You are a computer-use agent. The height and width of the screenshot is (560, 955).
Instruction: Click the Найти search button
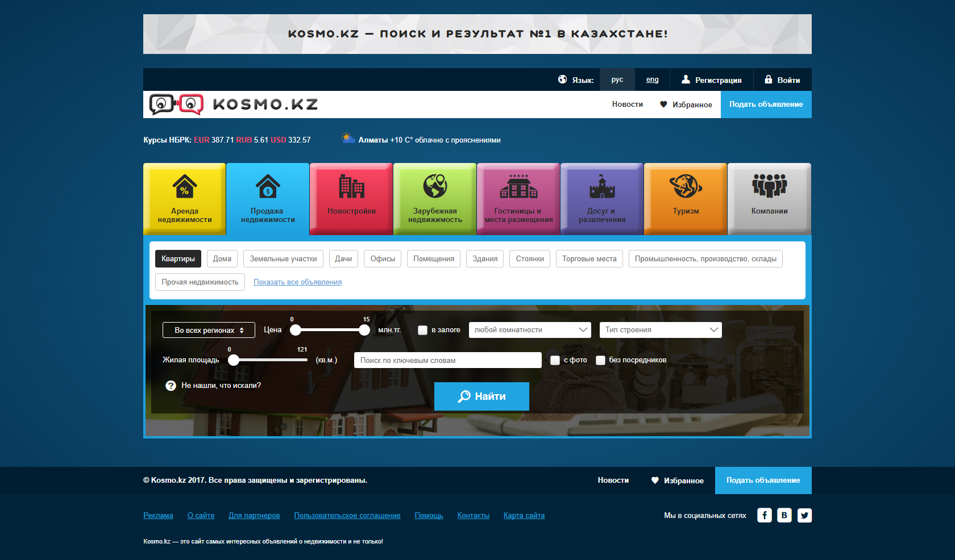tap(481, 396)
